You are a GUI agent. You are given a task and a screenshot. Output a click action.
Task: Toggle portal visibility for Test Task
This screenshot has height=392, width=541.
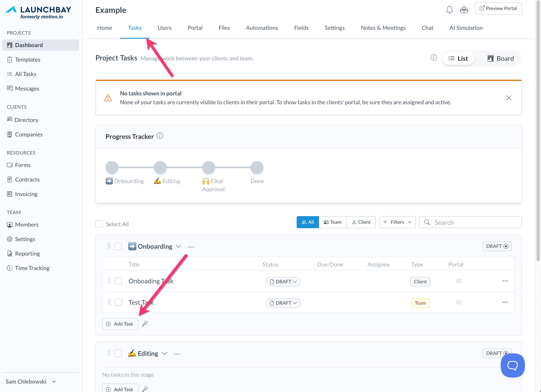(x=459, y=302)
